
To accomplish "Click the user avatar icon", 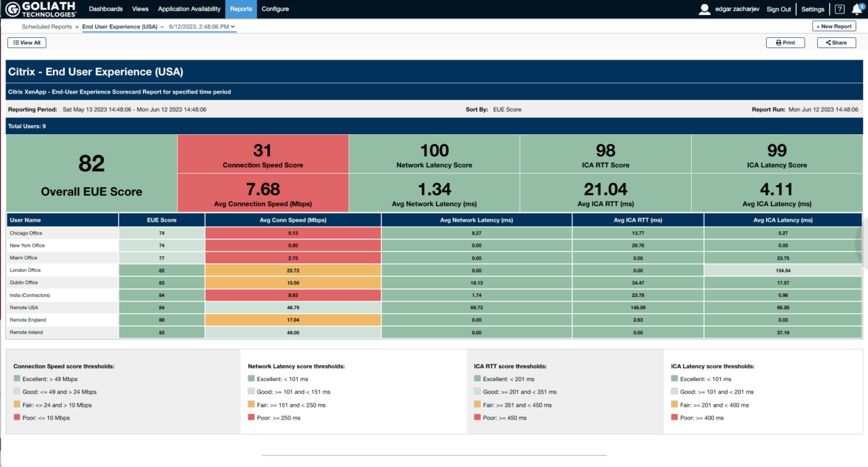I will (704, 9).
